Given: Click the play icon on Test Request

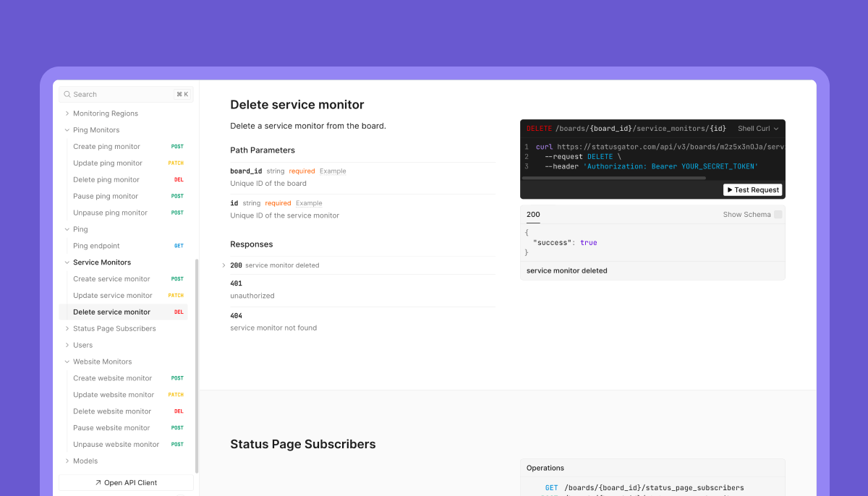Looking at the screenshot, I should coord(729,190).
